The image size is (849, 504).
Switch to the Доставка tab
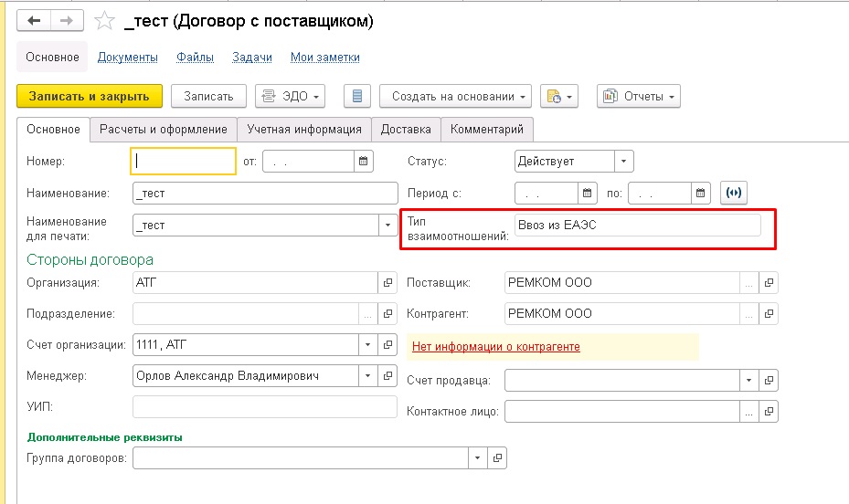point(406,130)
